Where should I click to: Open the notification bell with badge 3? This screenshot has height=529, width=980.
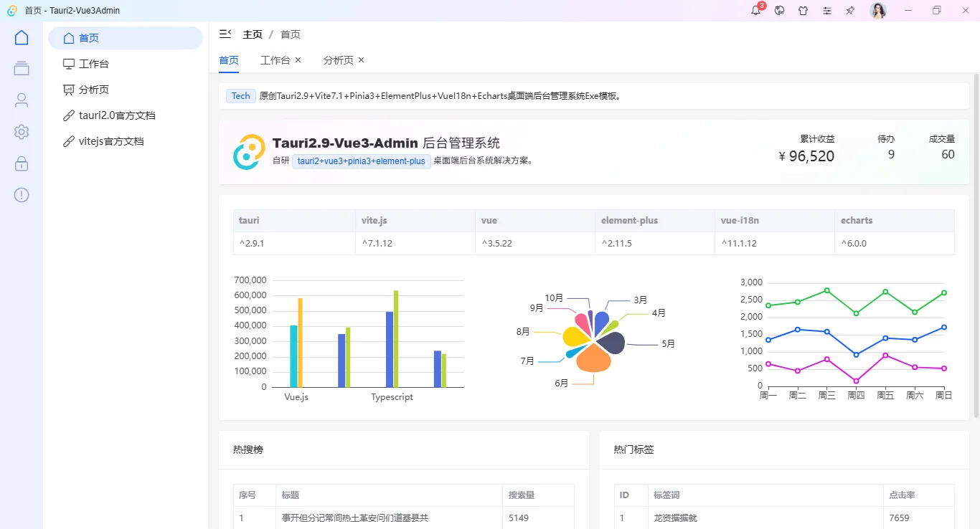(x=755, y=11)
